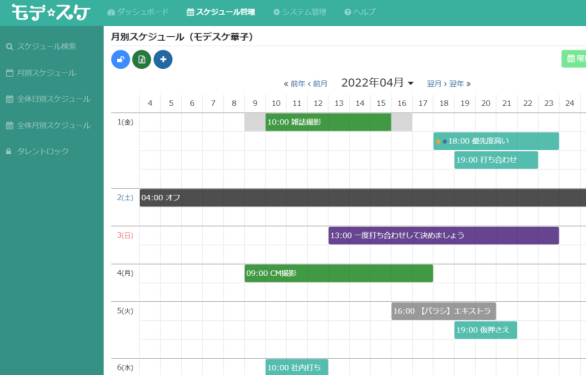Click the calendar icon beside スケジュール管理

tap(190, 12)
